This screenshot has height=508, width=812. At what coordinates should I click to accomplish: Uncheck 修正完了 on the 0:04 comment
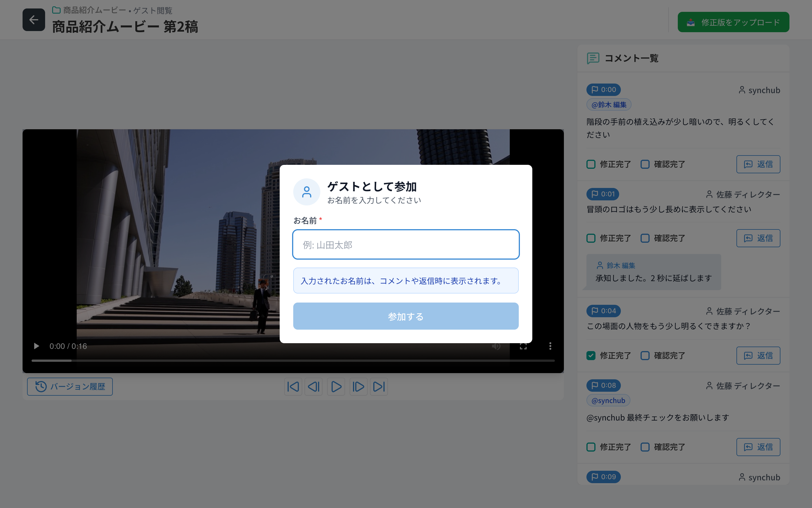(x=591, y=356)
